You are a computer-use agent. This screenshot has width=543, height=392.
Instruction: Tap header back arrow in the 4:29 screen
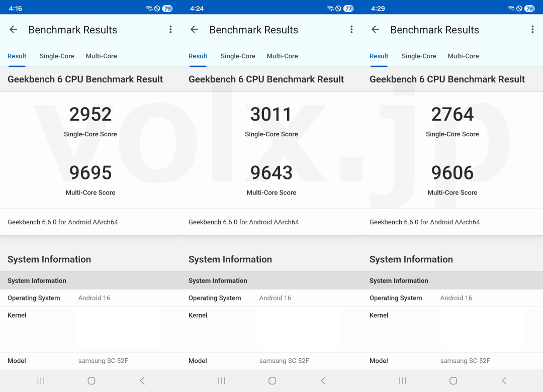pyautogui.click(x=376, y=30)
